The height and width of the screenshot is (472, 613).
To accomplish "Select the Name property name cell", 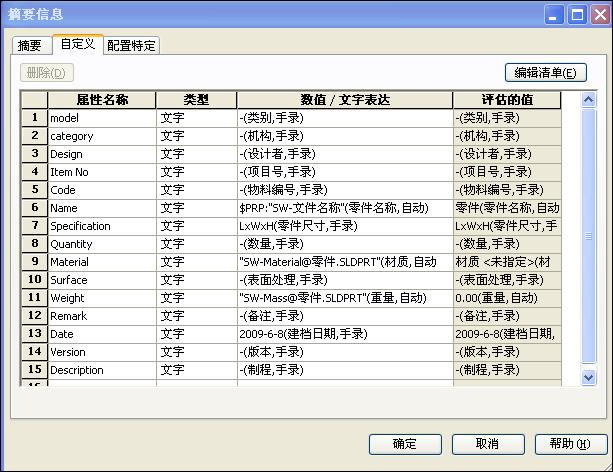I will (102, 208).
